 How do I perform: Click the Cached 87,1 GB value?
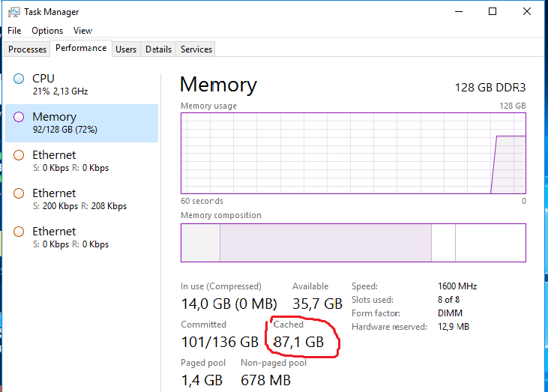pyautogui.click(x=298, y=342)
